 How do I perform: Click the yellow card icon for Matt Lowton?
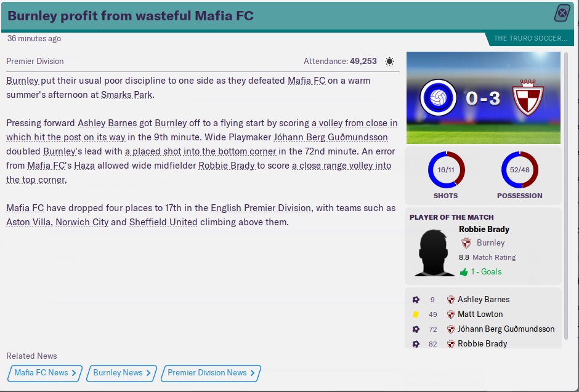[416, 314]
